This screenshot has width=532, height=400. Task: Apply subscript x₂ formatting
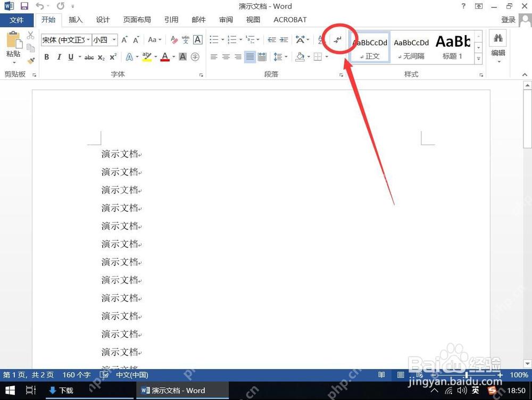101,57
